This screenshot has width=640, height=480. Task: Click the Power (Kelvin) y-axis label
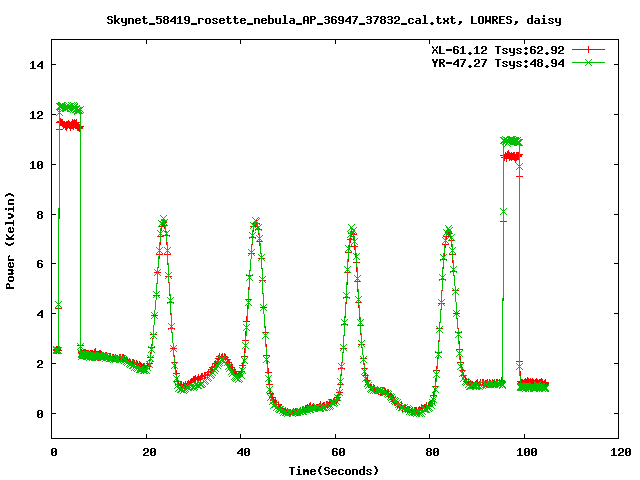[10, 241]
